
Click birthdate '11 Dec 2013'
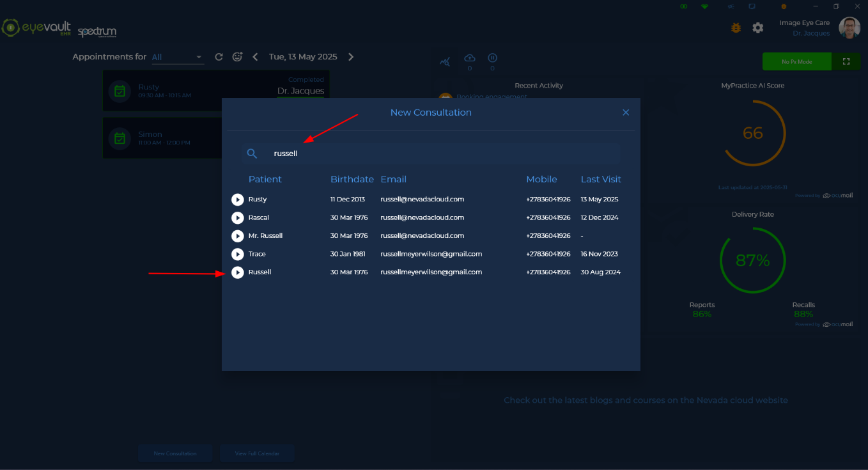pos(348,200)
